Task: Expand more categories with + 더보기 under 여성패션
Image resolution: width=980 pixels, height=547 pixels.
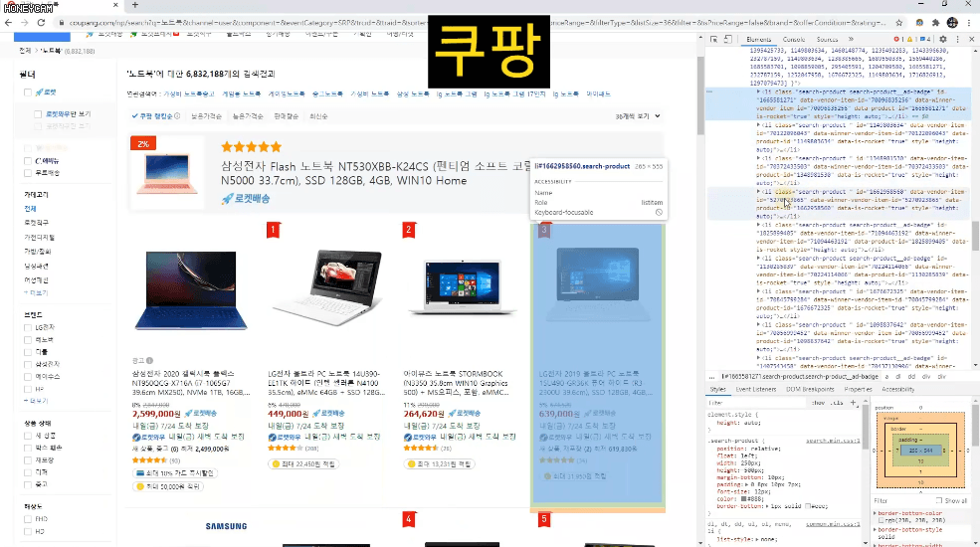Action: click(x=36, y=292)
